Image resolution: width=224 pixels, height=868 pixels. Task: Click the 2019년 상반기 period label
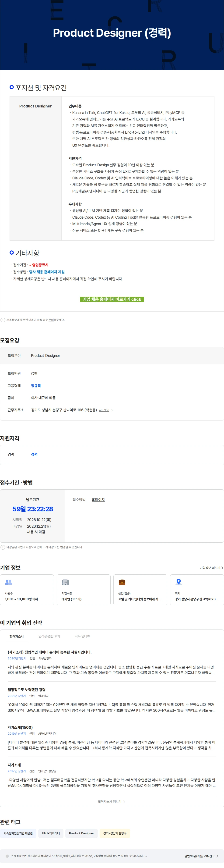tap(17, 733)
